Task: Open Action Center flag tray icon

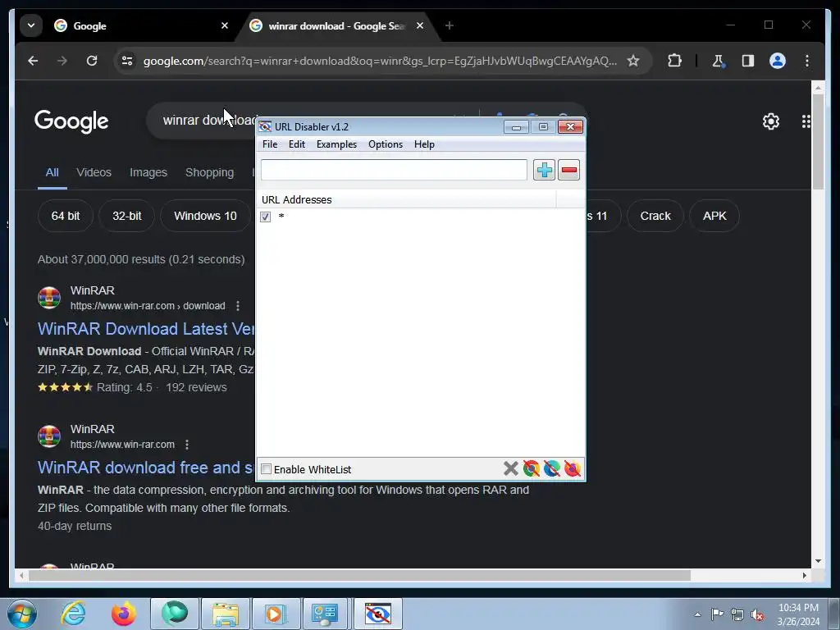Action: pos(717,614)
